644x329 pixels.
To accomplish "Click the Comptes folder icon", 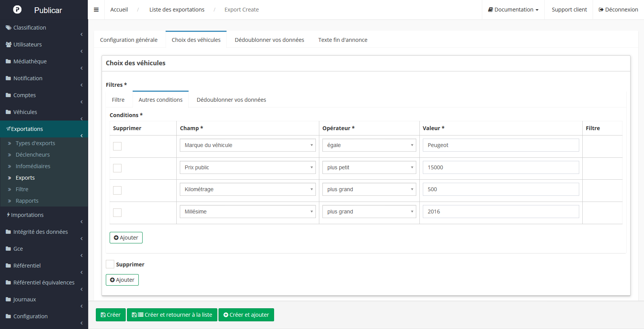I will pyautogui.click(x=8, y=95).
